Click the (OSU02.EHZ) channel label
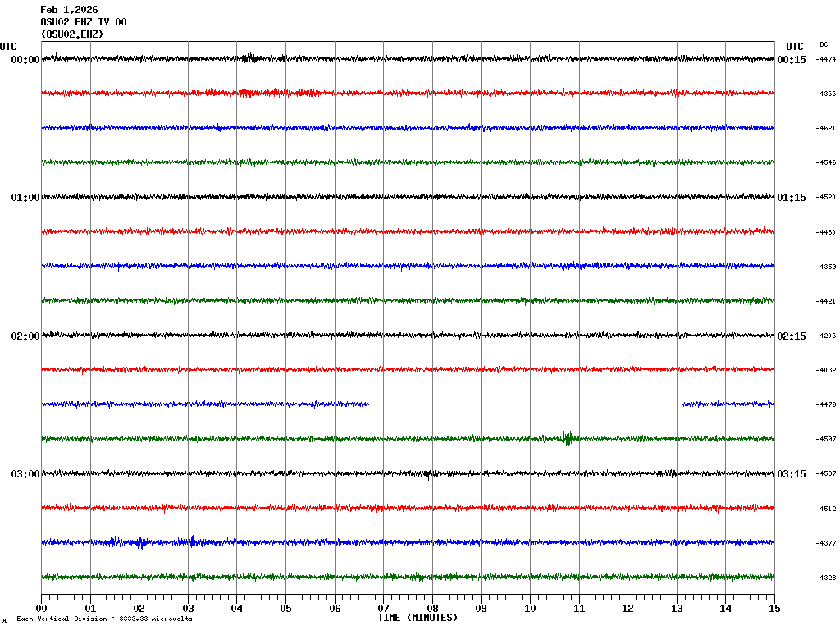This screenshot has width=840, height=630. tap(72, 34)
